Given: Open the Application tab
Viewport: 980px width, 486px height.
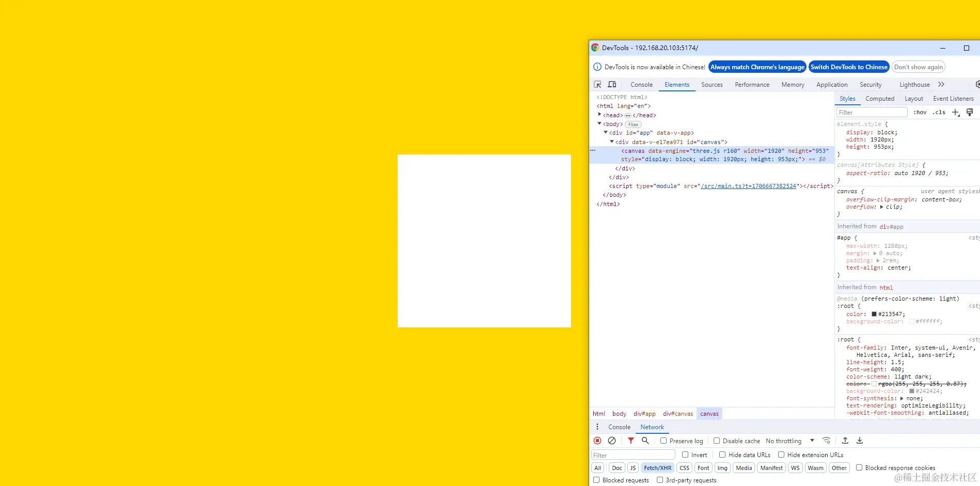Looking at the screenshot, I should pos(832,85).
